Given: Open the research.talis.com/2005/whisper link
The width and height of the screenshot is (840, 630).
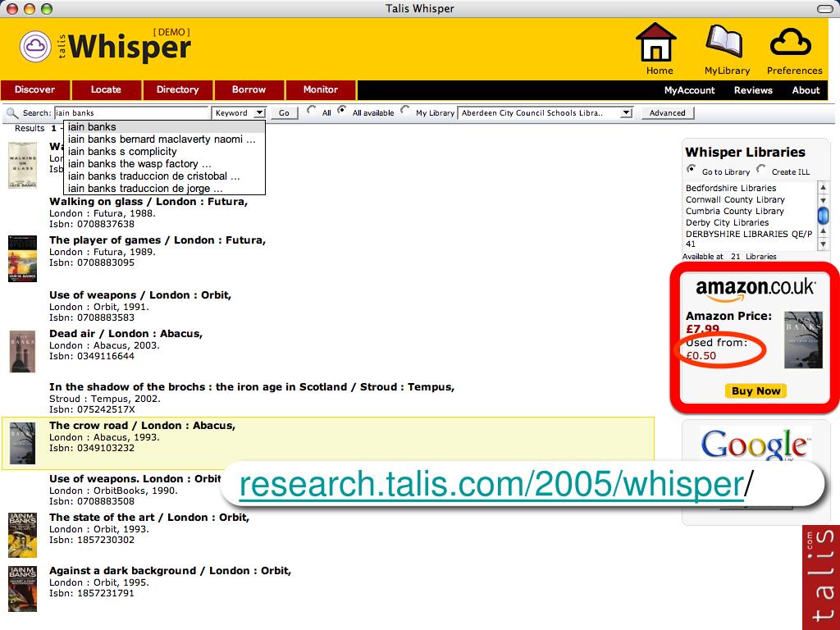Looking at the screenshot, I should pos(491,484).
